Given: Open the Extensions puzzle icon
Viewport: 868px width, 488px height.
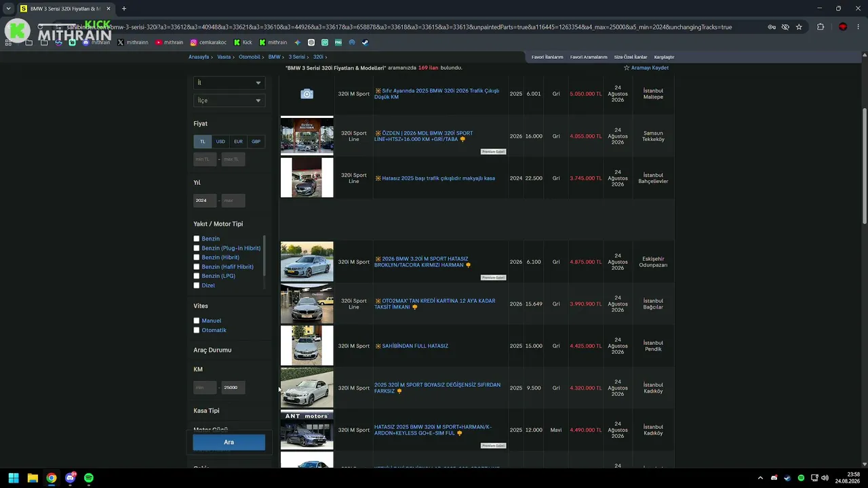Looking at the screenshot, I should point(821,27).
